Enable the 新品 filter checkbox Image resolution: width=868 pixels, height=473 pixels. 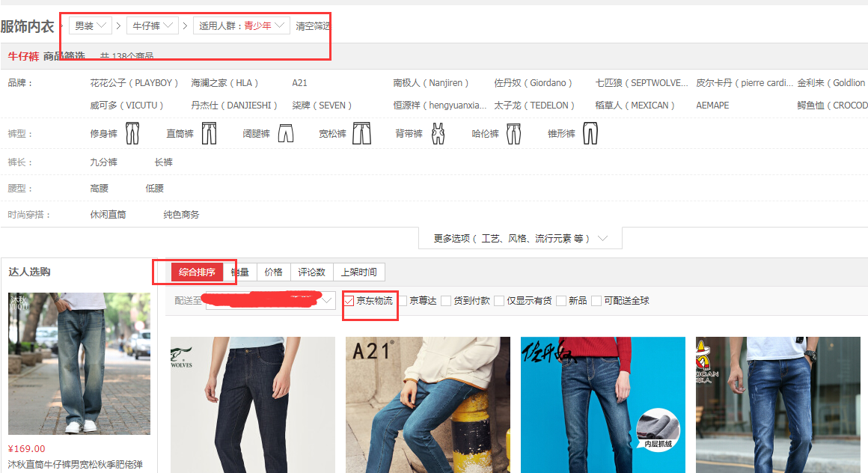560,301
